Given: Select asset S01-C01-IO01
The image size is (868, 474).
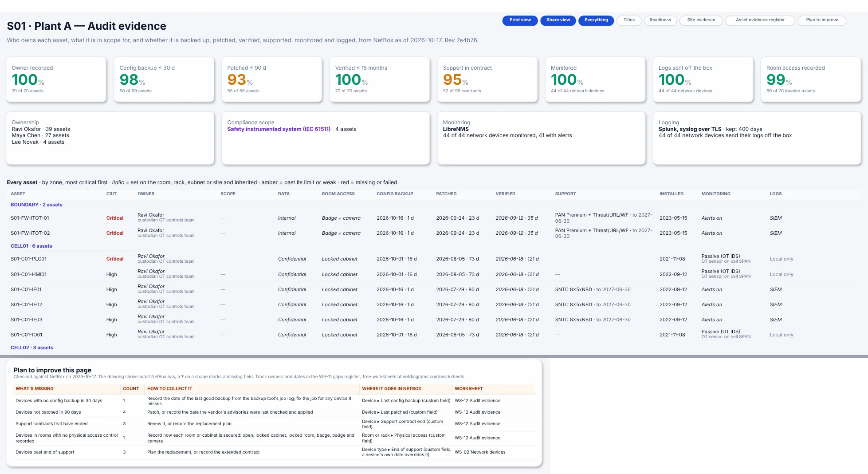Looking at the screenshot, I should [x=26, y=335].
